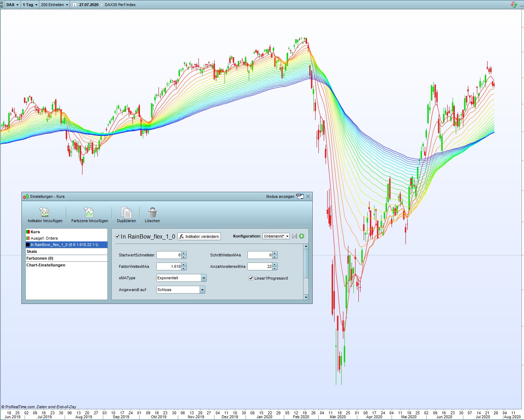This screenshot has height=420, width=524.
Task: Click the date 27.07.2020 in the toolbar
Action: click(89, 5)
